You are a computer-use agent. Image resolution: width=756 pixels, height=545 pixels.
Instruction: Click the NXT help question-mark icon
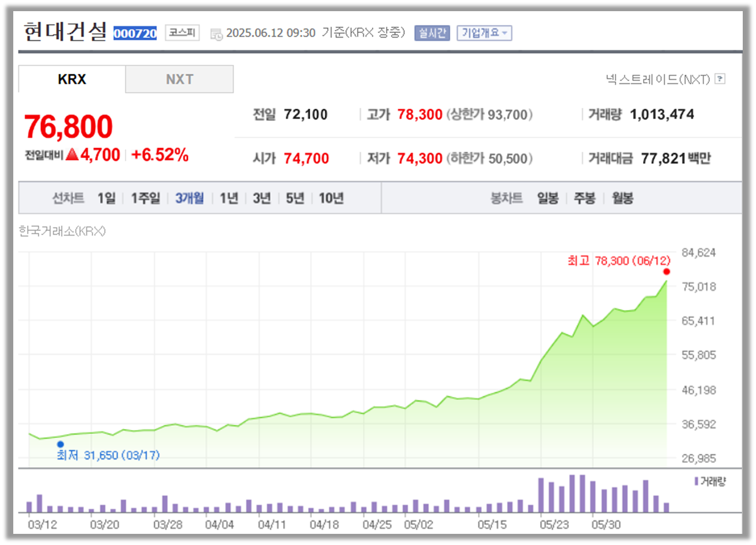(720, 79)
